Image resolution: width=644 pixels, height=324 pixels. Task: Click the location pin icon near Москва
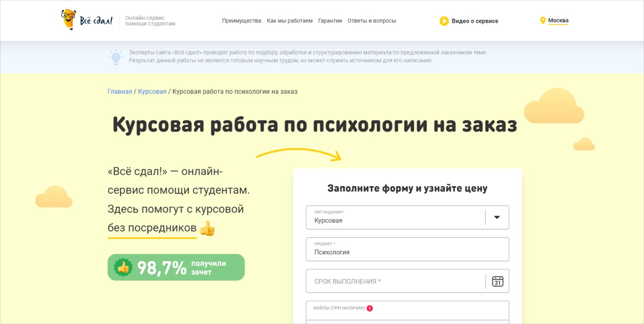543,21
